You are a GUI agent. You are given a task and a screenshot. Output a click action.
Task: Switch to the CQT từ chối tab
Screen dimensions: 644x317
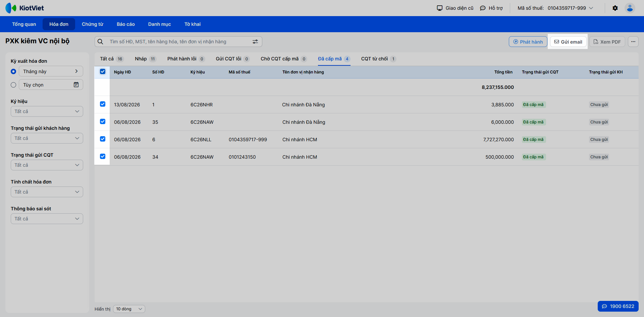379,59
